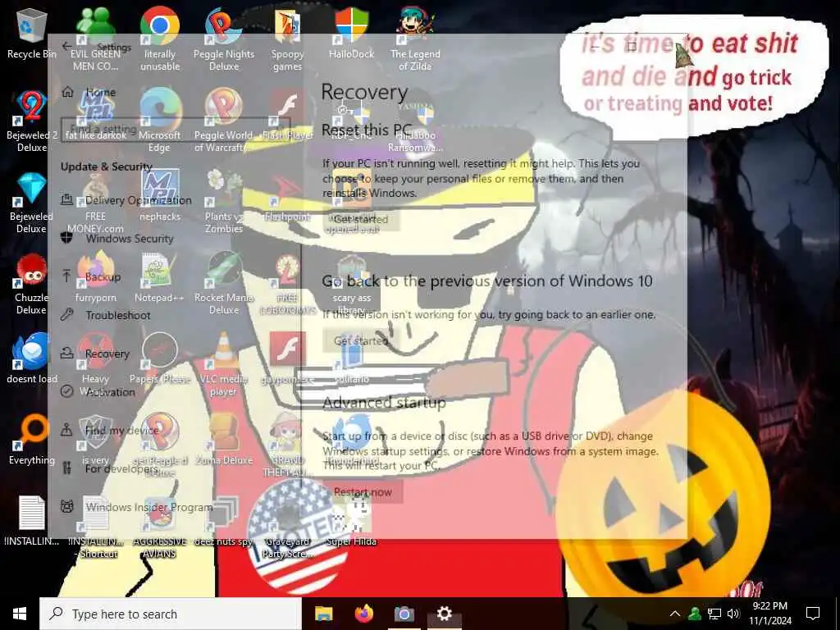Open the Windows Start menu

(20, 614)
